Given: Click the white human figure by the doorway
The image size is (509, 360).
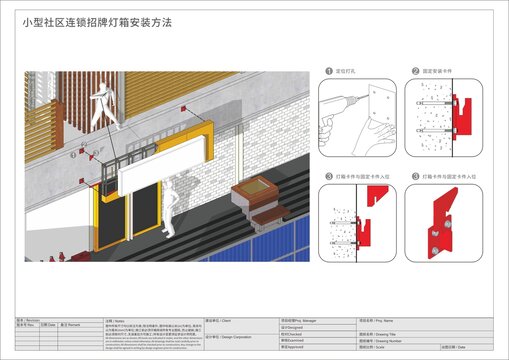Looking at the screenshot, I should [x=170, y=209].
